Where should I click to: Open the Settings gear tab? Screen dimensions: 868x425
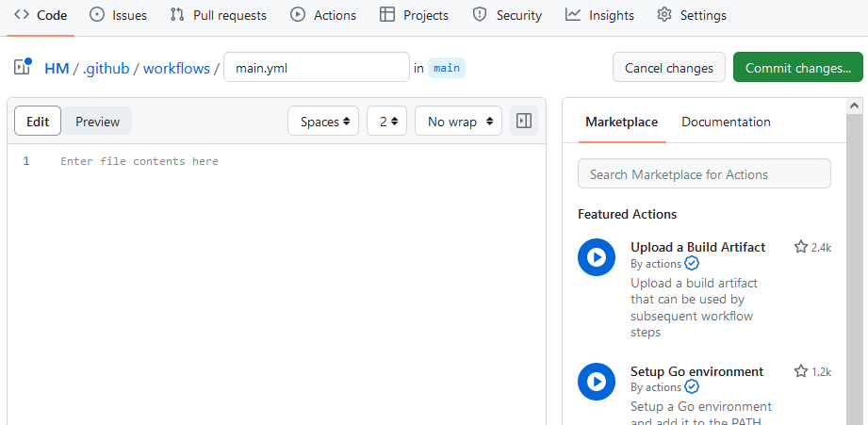pyautogui.click(x=691, y=15)
